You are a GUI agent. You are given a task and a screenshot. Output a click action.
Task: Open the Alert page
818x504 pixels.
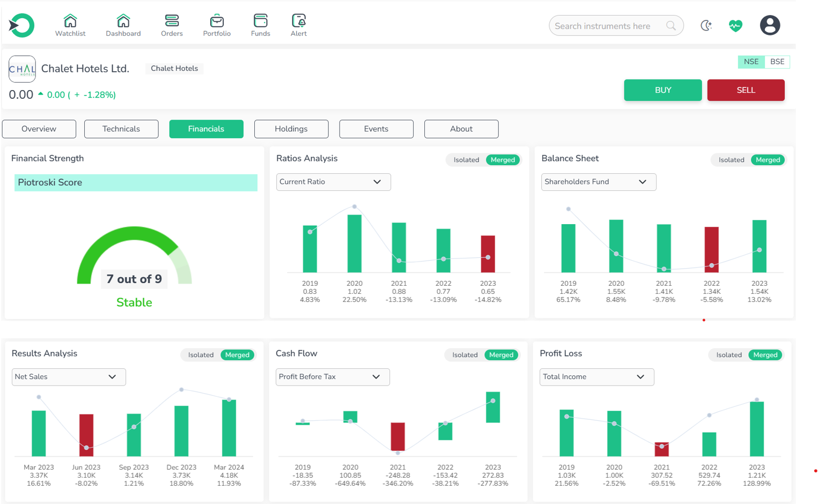[x=299, y=25]
